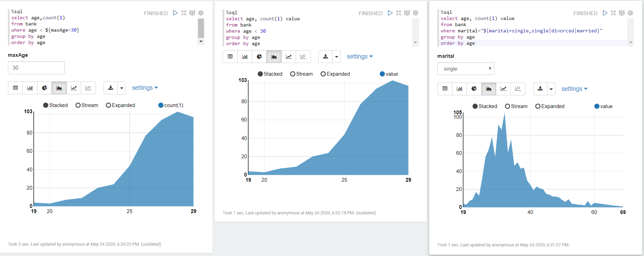The image size is (644, 256).
Task: Download maxAge paragraph data
Action: click(x=111, y=88)
